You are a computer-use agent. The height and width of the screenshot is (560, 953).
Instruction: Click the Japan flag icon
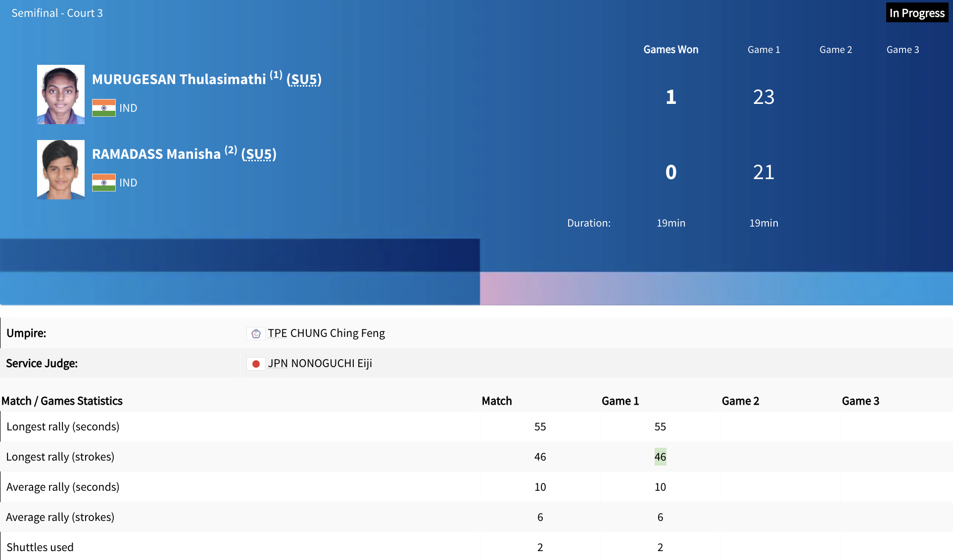256,364
